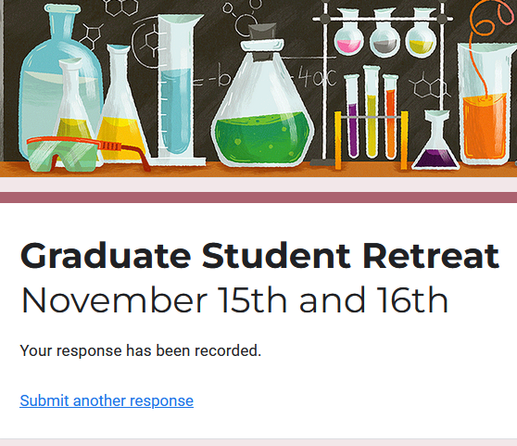Click the small purple liquid flask
Viewport: 517px width, 446px height.
pos(435,140)
